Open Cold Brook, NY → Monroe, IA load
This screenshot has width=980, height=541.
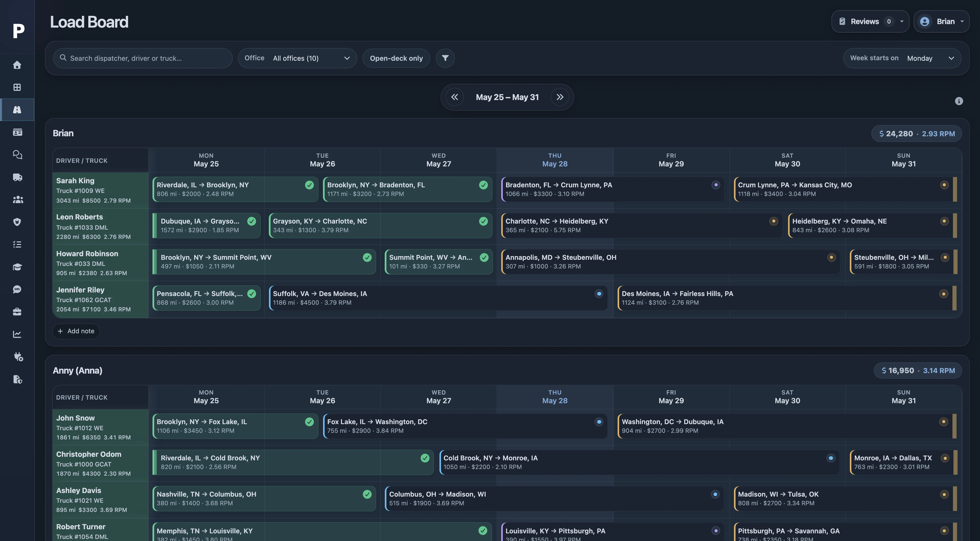[x=639, y=462]
